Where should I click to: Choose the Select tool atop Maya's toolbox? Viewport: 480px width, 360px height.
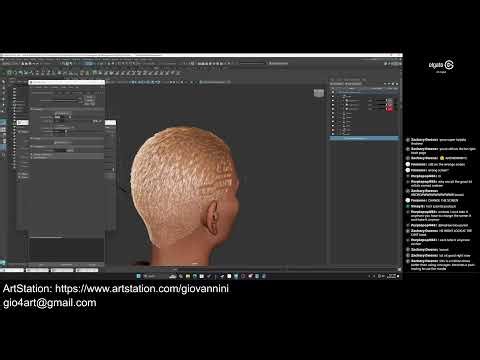point(4,82)
